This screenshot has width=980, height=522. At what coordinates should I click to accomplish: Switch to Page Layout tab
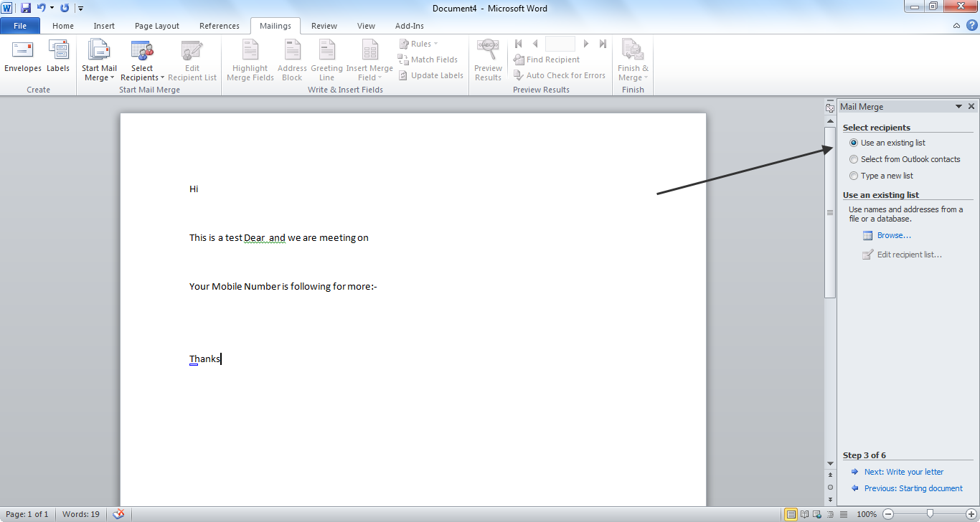pos(157,26)
